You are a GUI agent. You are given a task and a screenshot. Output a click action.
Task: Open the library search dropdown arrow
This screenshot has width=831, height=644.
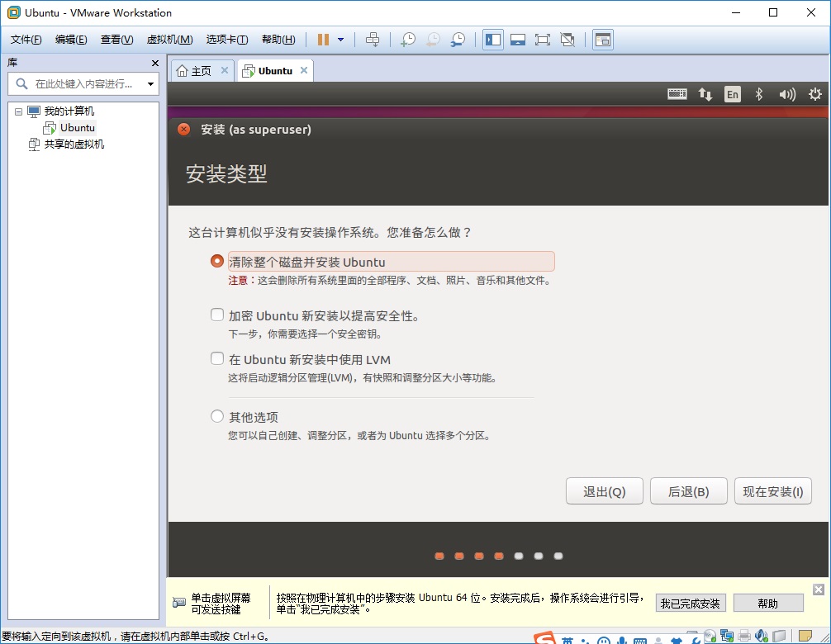[150, 83]
